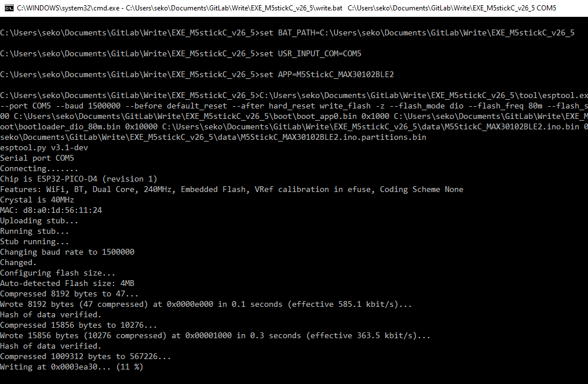This screenshot has height=384, width=588.
Task: Click the 'Features: WiFi, BT, Dual Core' line
Action: click(232, 190)
